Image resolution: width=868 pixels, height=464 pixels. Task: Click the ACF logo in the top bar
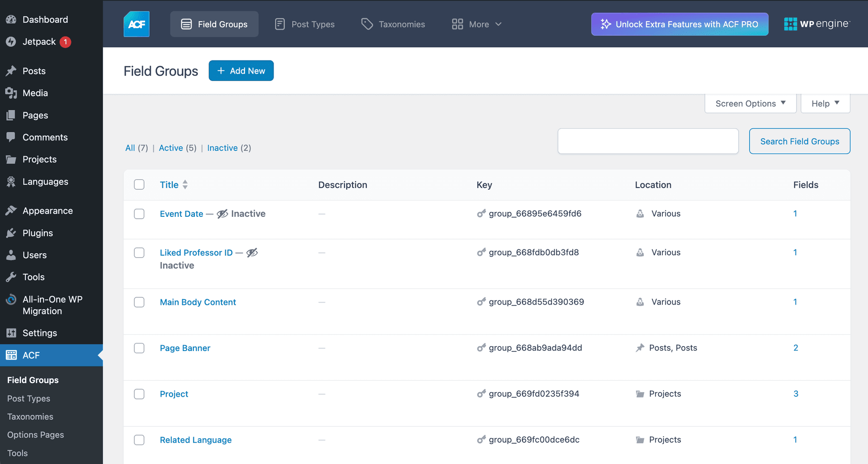click(136, 24)
